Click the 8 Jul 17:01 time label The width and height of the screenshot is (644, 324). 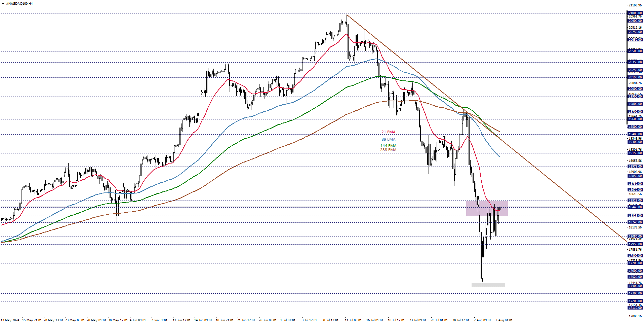pyautogui.click(x=331, y=320)
